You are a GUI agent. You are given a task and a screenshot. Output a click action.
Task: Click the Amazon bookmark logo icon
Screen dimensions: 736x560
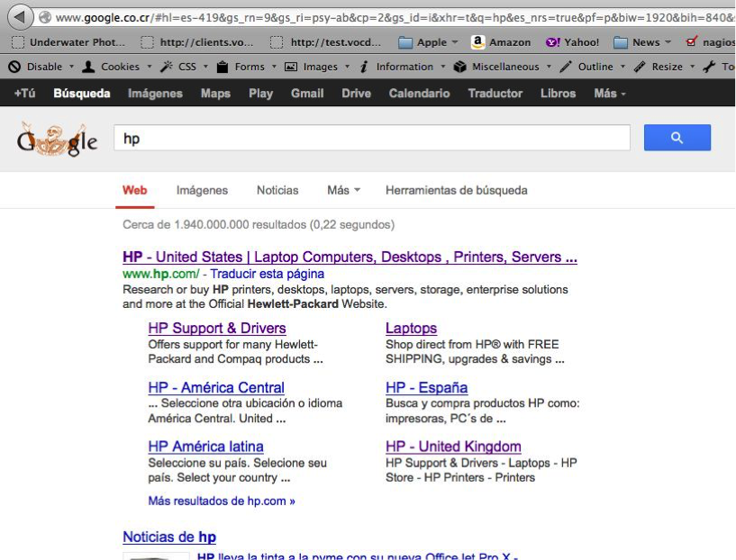click(x=477, y=42)
